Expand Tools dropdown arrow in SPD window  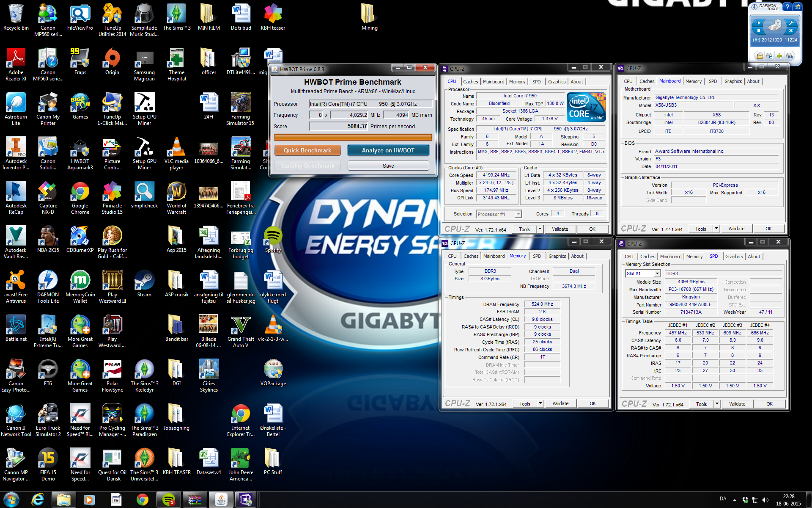click(x=717, y=404)
